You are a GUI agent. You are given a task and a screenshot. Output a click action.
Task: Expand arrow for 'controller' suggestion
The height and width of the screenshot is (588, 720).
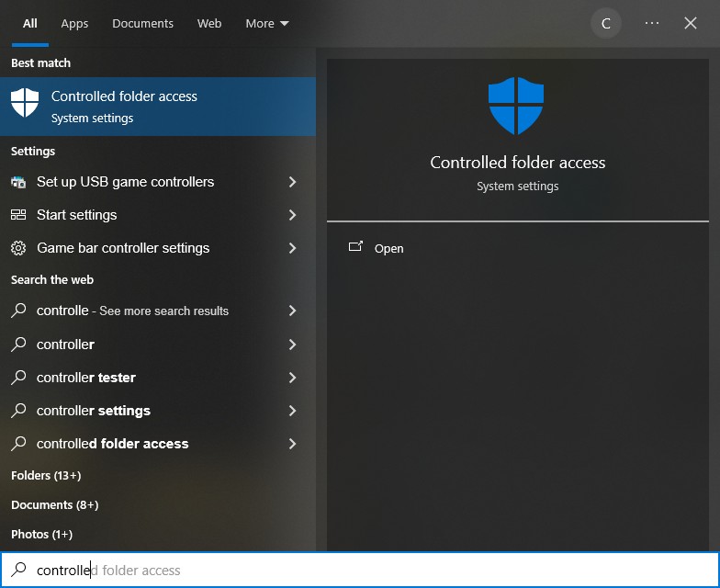[x=292, y=344]
